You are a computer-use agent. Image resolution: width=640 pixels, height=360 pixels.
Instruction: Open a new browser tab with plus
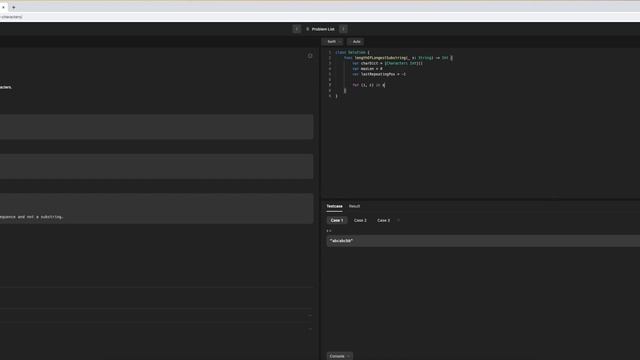pos(13,7)
